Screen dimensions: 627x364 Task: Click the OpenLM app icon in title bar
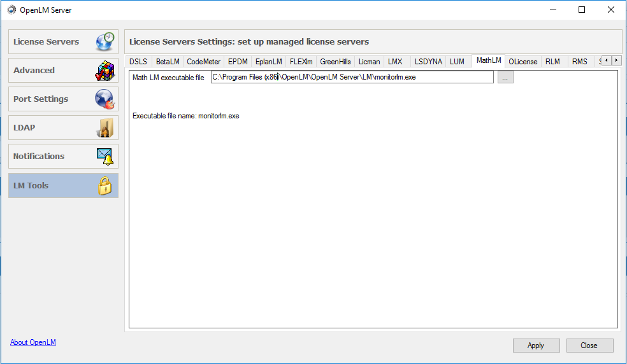click(11, 10)
